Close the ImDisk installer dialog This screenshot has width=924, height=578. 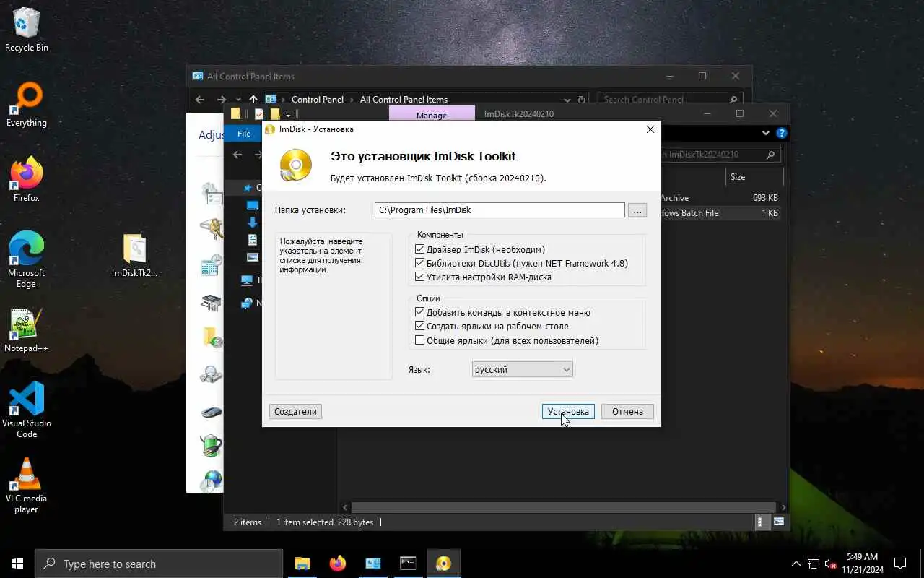(x=650, y=129)
